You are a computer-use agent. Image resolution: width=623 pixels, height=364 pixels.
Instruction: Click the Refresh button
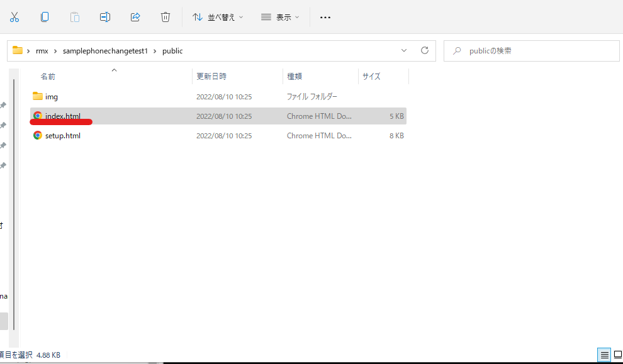point(425,50)
